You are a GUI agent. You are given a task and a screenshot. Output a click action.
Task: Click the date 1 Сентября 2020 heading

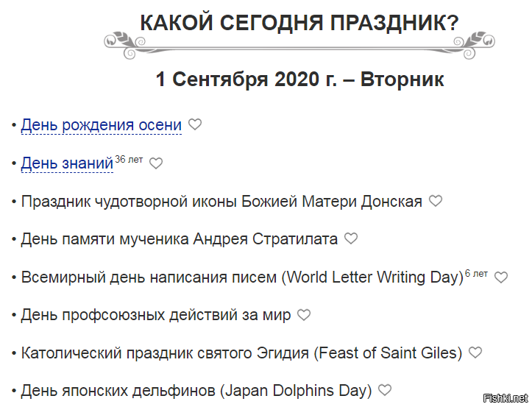(x=299, y=79)
